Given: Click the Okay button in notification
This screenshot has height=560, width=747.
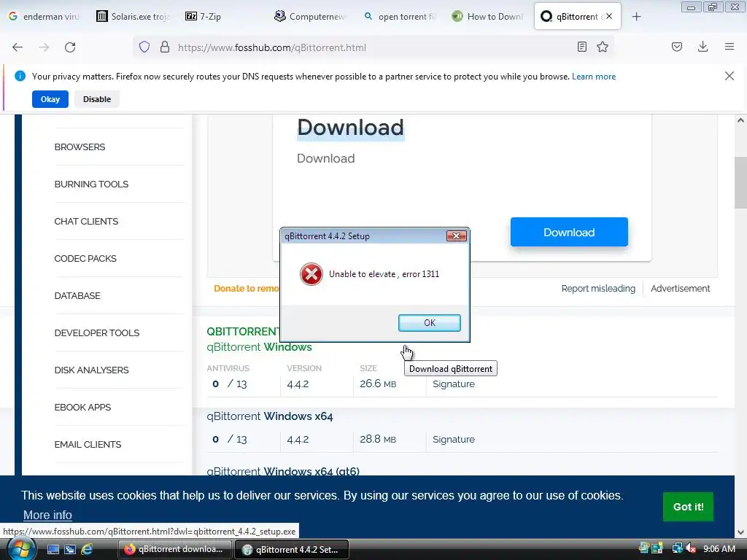Looking at the screenshot, I should pyautogui.click(x=50, y=99).
